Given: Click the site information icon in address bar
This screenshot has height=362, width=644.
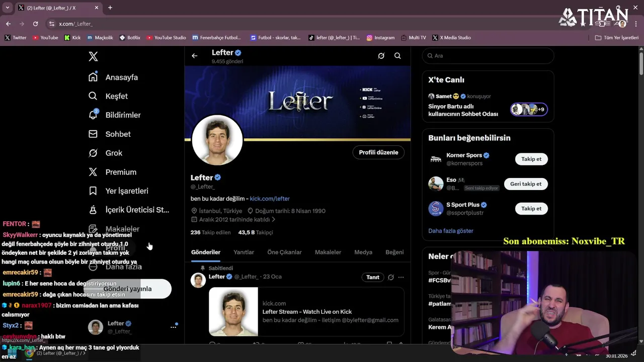Looking at the screenshot, I should [51, 24].
